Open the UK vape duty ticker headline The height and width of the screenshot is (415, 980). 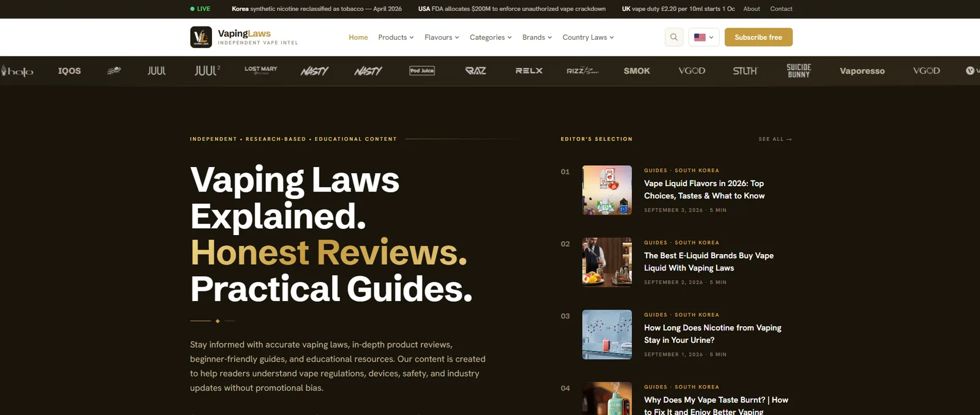coord(678,9)
